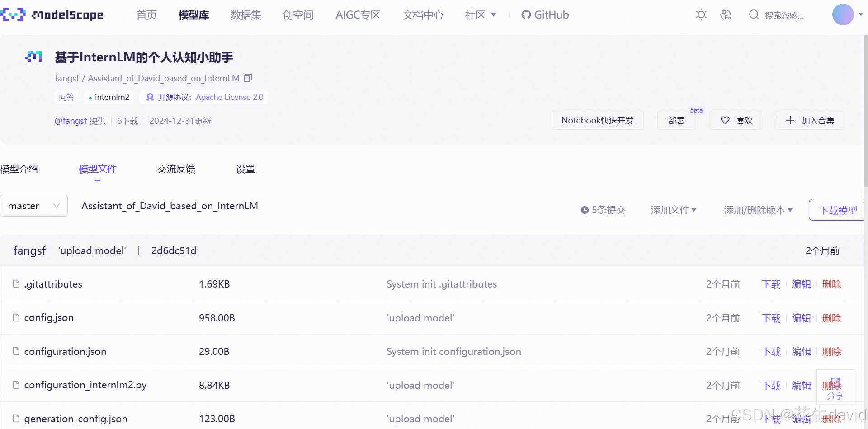Delete the .gitattributes file

coord(832,284)
